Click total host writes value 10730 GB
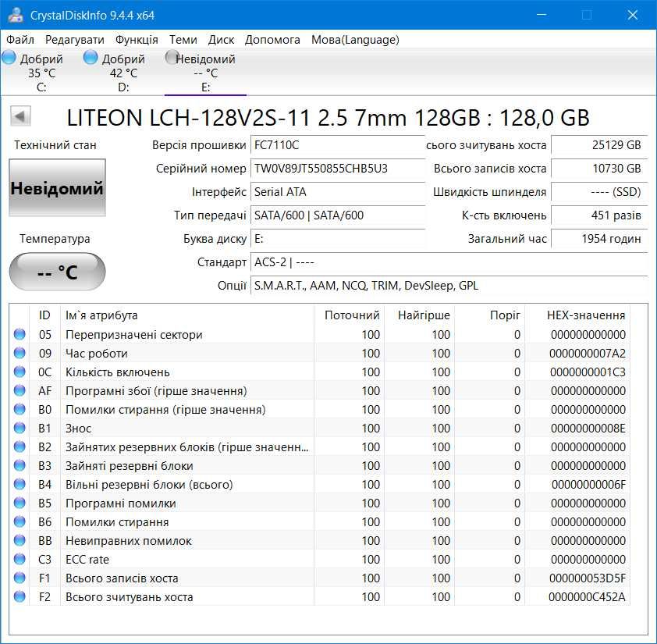Viewport: 657px width, 644px height. 599,169
